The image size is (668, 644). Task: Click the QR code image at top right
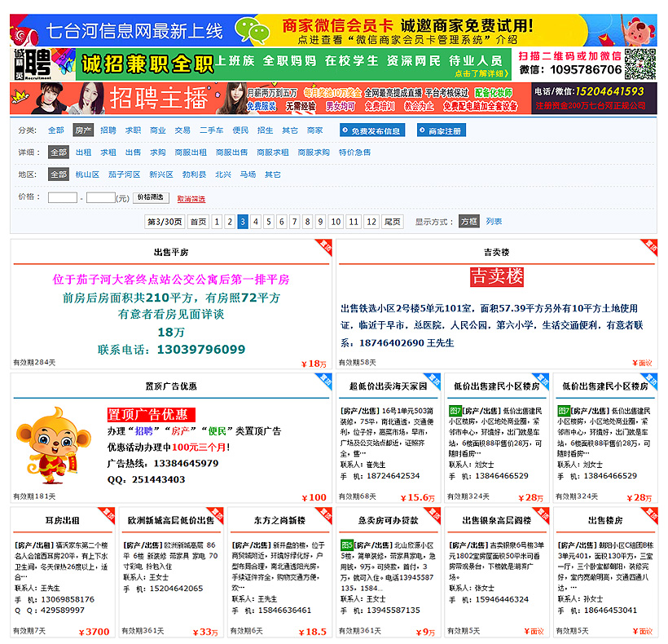[640, 63]
